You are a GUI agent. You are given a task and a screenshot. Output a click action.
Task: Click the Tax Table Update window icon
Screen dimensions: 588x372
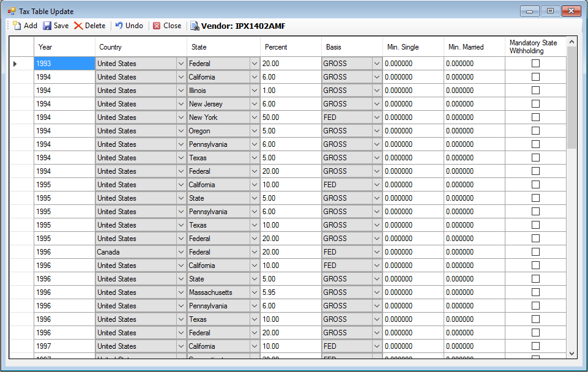[12, 11]
